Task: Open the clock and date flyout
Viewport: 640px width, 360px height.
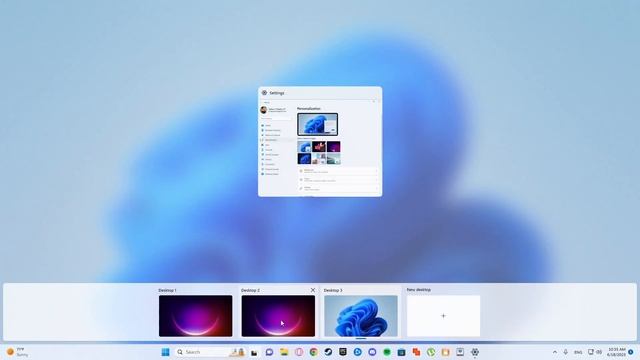Action: coord(616,352)
